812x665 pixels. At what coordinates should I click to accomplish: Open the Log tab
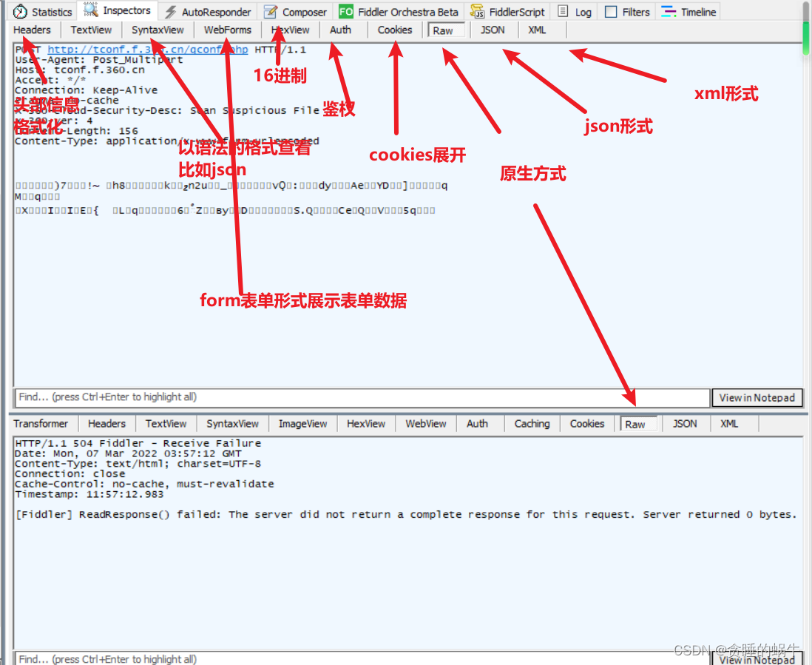[575, 11]
